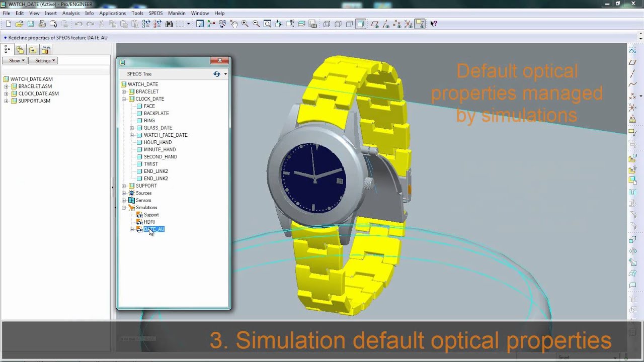Screen dimensions: 644x362
Task: Open SPEOS Tree options dropdown arrow
Action: coord(225,74)
